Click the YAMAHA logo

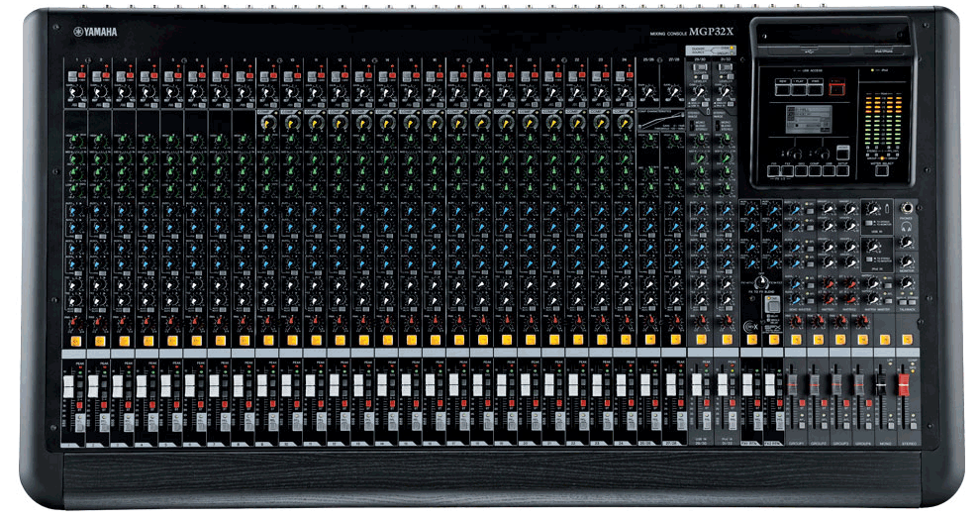coord(95,32)
